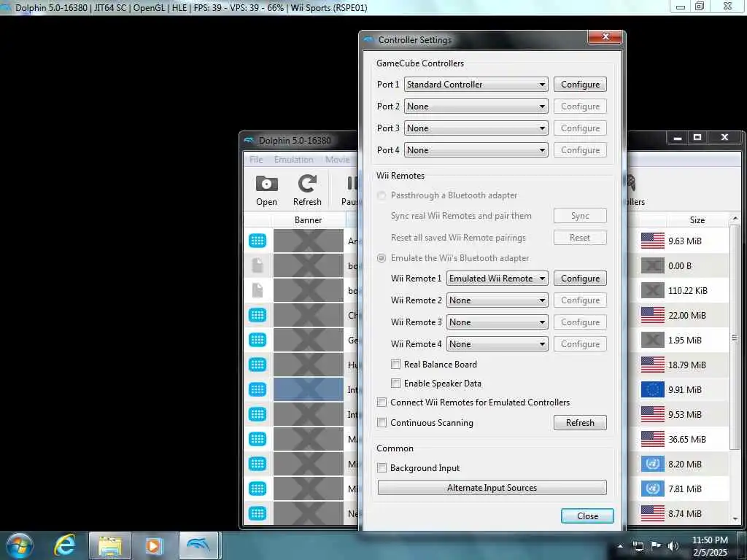
Task: Click the Action Center flag tray icon
Action: (656, 546)
